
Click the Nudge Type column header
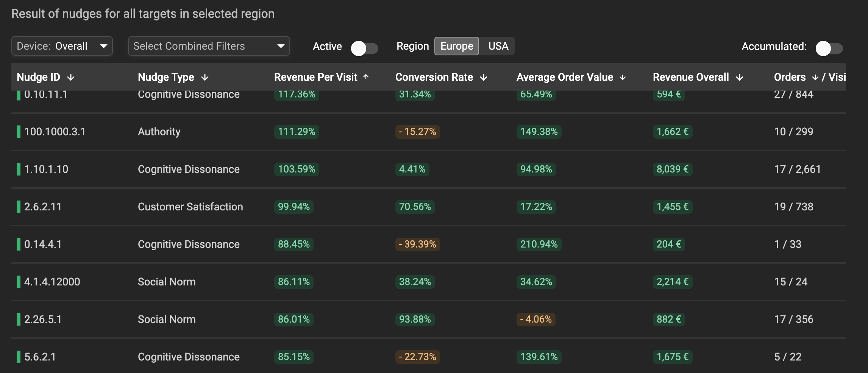tap(166, 77)
